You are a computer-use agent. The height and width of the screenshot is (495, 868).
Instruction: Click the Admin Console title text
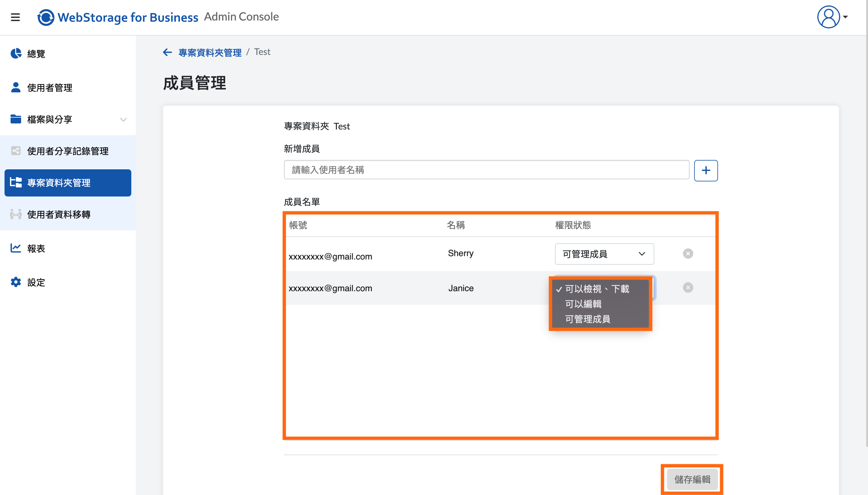(241, 17)
